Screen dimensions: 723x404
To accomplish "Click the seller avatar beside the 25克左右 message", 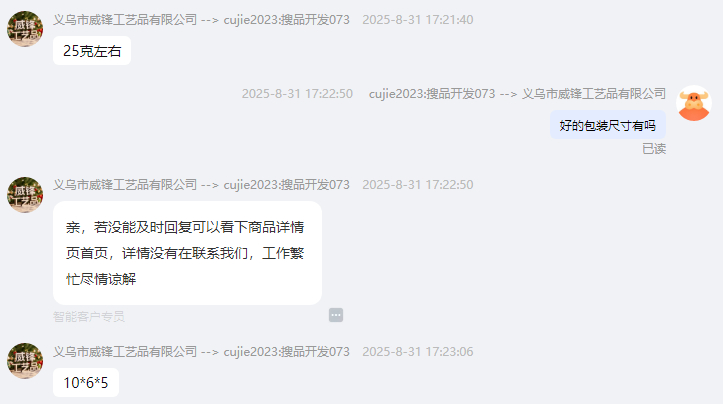I will tap(25, 29).
